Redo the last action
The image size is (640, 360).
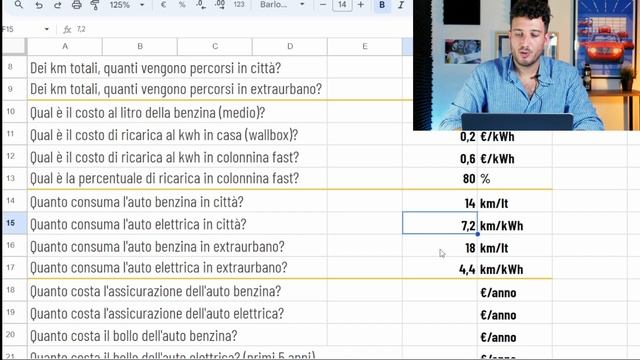point(58,5)
